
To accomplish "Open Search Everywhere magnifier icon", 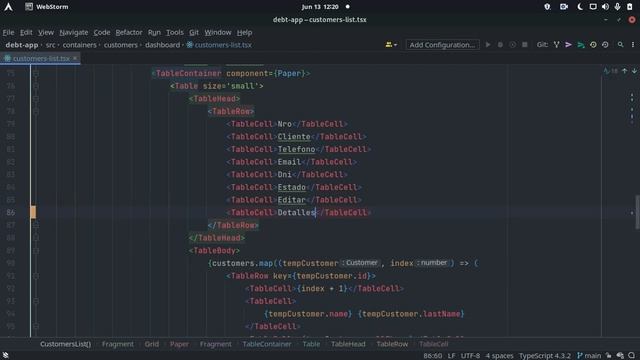I will pyautogui.click(x=620, y=44).
